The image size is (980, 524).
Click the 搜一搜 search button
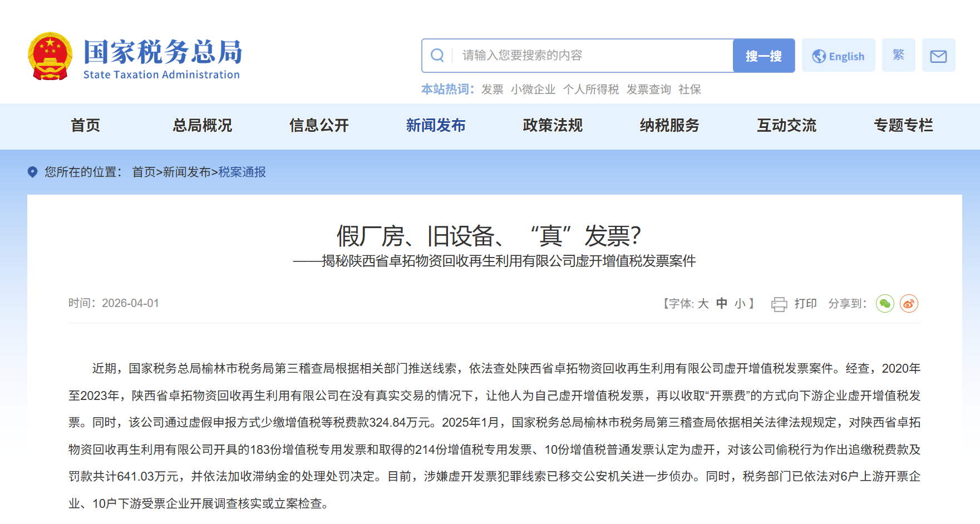[764, 56]
